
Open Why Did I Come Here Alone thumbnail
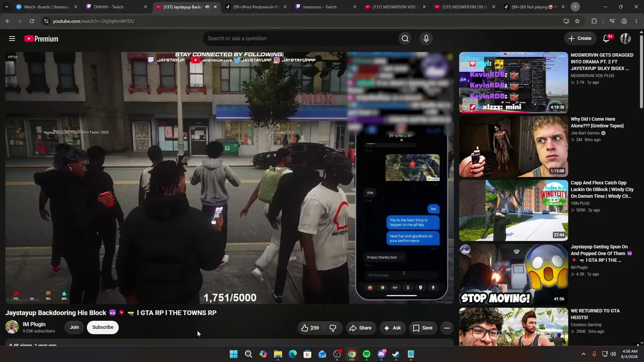pyautogui.click(x=513, y=147)
